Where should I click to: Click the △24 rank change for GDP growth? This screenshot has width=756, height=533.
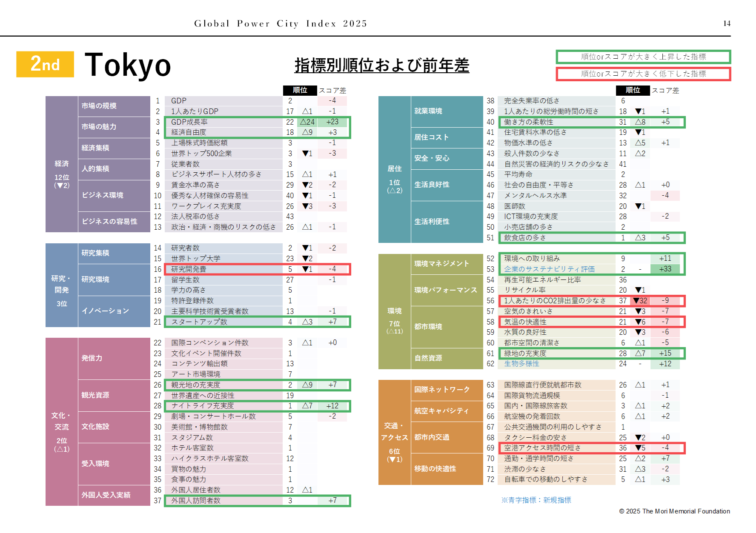point(307,122)
